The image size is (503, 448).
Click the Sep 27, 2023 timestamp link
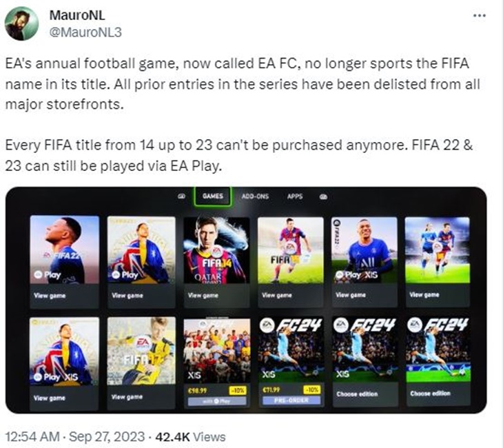pos(107,437)
